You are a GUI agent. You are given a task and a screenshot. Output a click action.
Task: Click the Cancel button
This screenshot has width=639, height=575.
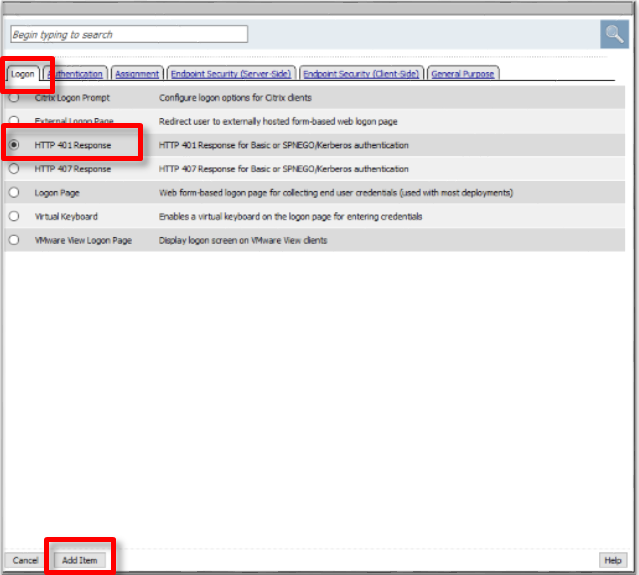[25, 560]
